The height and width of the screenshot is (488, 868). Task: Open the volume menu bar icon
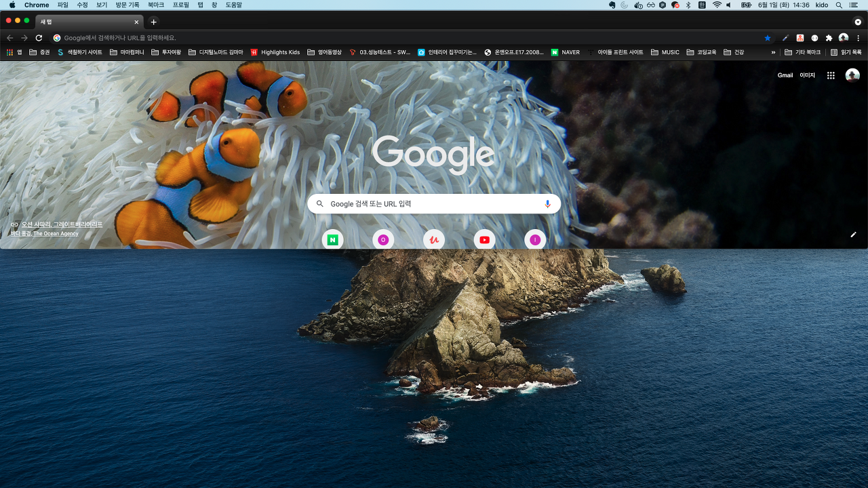point(729,5)
